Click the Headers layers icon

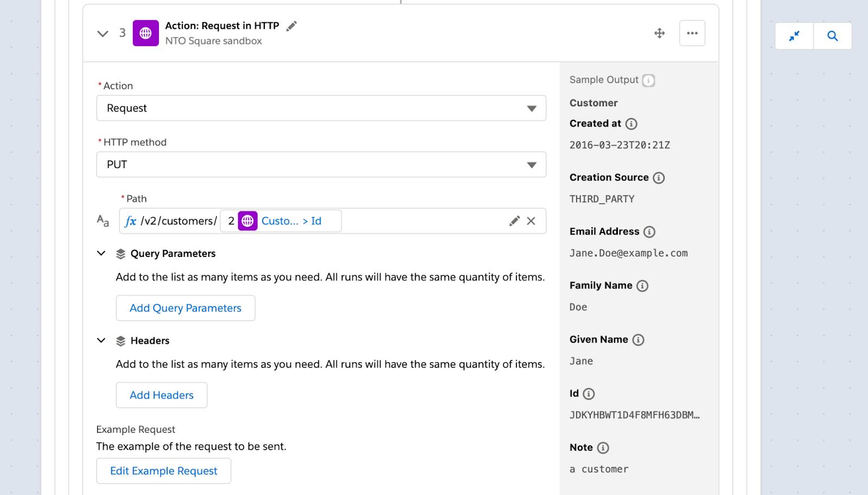[x=120, y=341]
